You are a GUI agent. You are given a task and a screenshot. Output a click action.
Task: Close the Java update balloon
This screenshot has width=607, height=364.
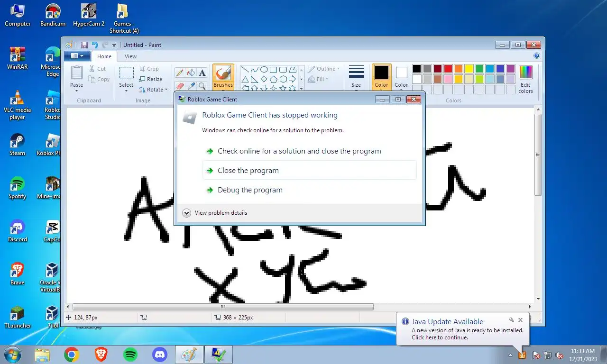pyautogui.click(x=520, y=320)
